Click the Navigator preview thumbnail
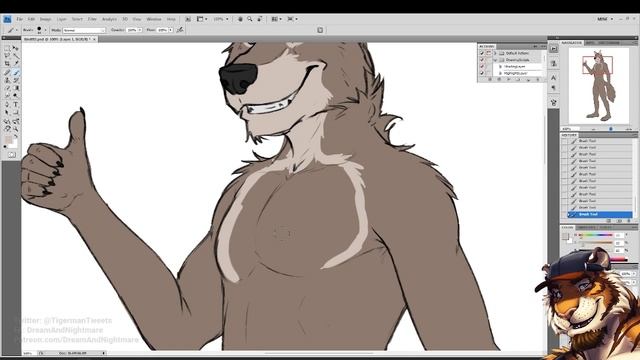The width and height of the screenshot is (640, 360). pyautogui.click(x=599, y=86)
